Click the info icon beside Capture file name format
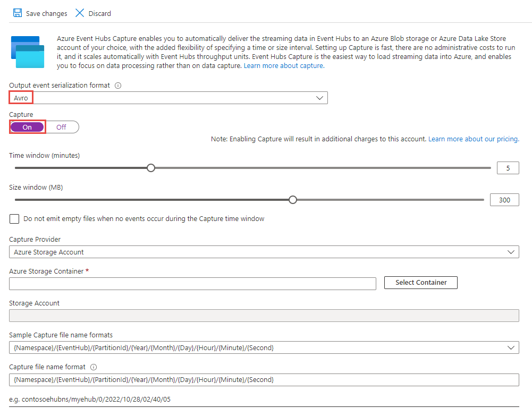Viewport: 532px width, 416px height. [94, 367]
